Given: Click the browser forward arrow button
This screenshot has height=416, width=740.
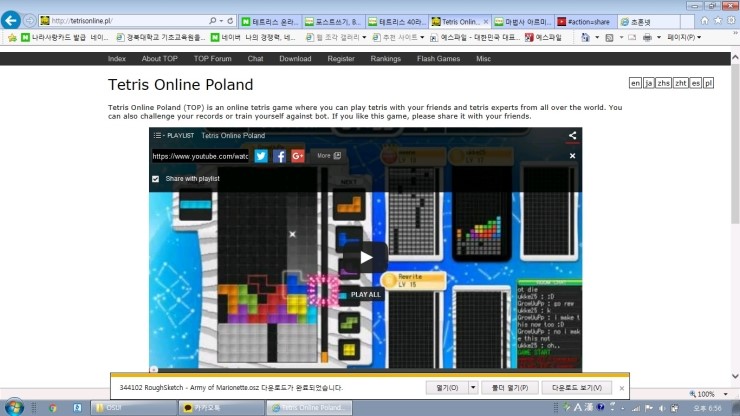Looking at the screenshot, I should tap(29, 20).
